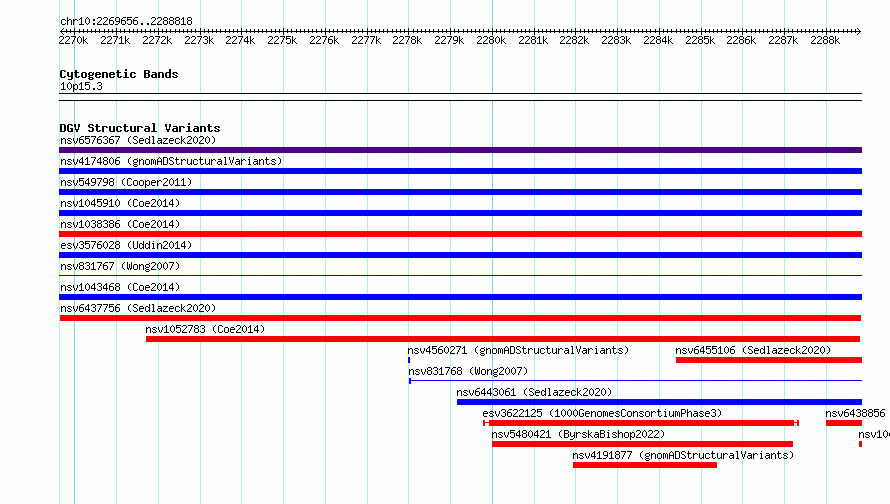Viewport: 890px width, 504px height.
Task: Click the thin blue line under nsv831768
Action: coord(635,381)
